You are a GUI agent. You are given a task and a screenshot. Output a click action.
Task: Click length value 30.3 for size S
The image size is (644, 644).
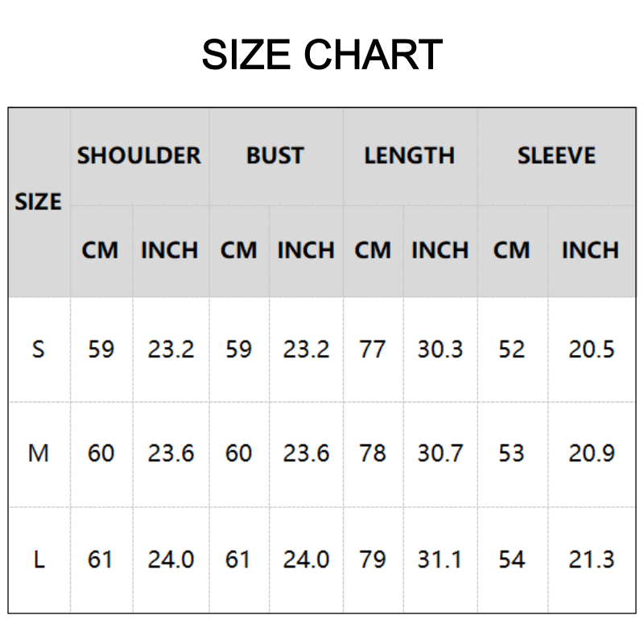[x=440, y=349]
